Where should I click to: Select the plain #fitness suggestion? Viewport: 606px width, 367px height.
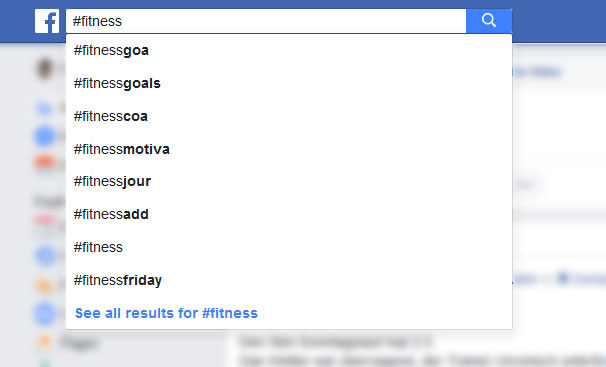pos(289,247)
